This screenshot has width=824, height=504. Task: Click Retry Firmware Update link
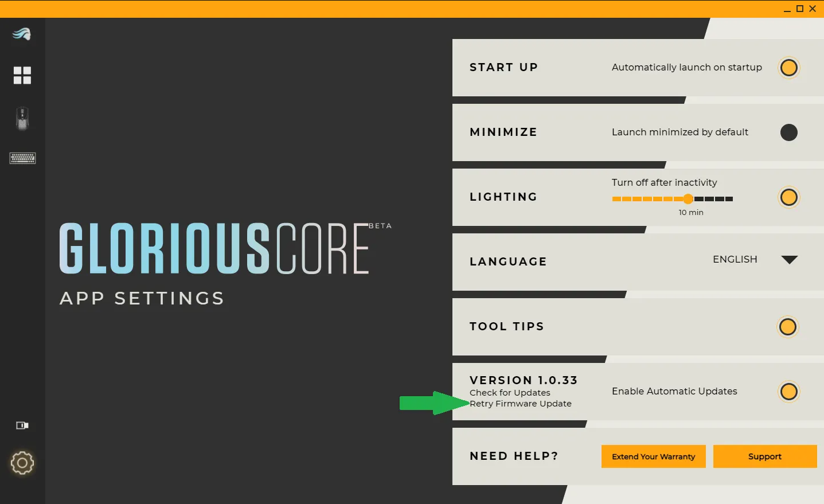521,404
